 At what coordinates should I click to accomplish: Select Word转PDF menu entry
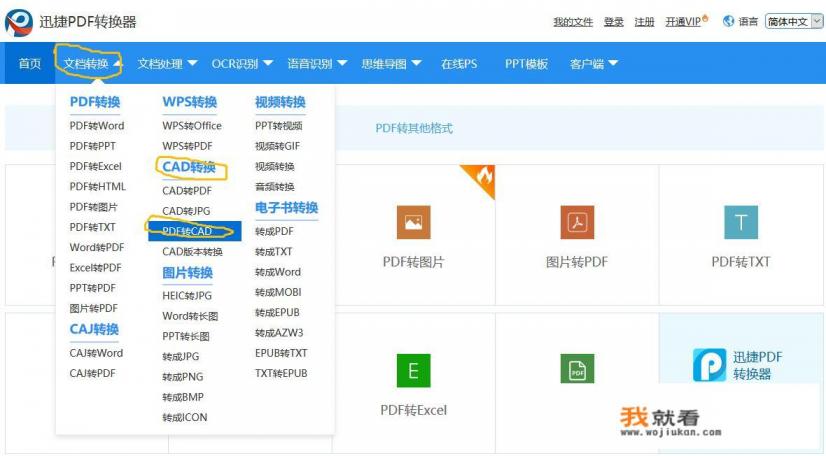(97, 247)
